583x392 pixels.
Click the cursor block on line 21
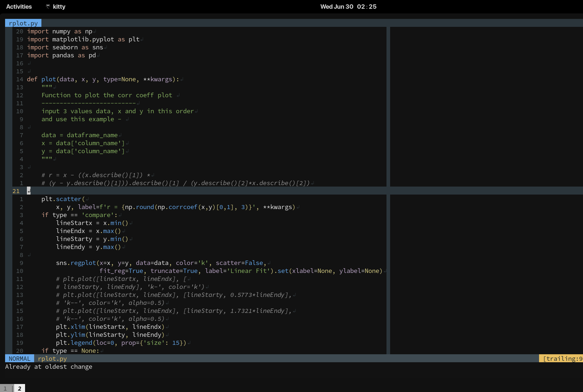click(29, 191)
